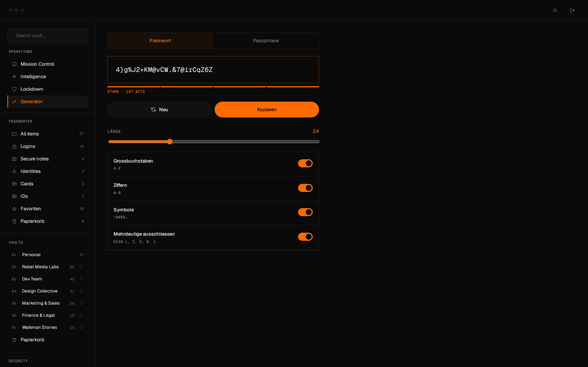Click trash icon next to Dev Team vault
Viewport: 588px width, 367px height.
(81, 279)
